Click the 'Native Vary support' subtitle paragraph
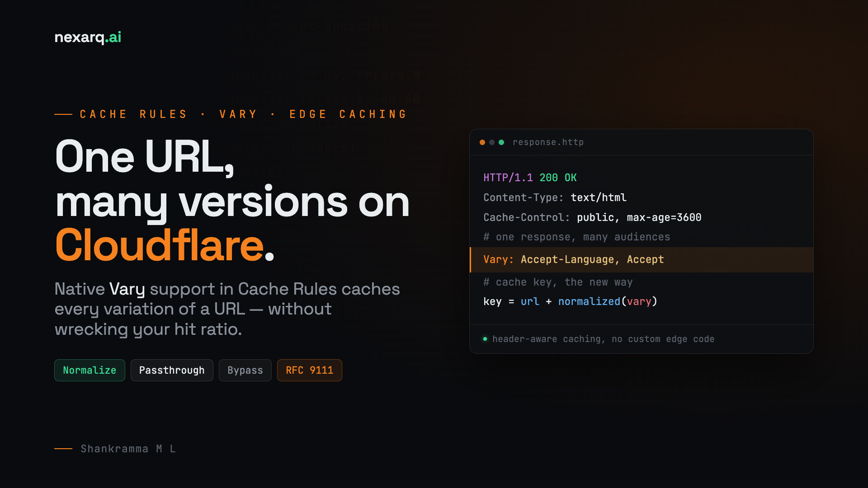 click(x=227, y=309)
